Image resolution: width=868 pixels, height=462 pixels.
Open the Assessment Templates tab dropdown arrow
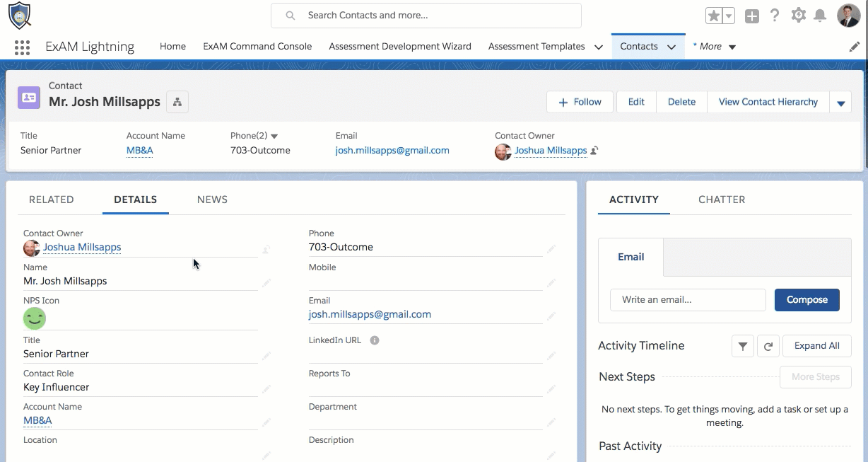pos(599,47)
